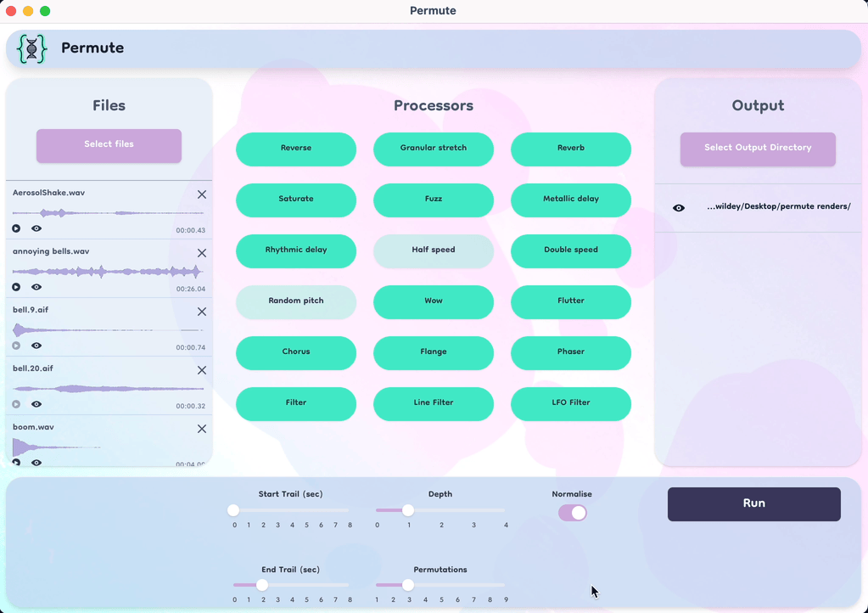Viewport: 868px width, 613px height.
Task: Enable the Half speed processor
Action: click(x=434, y=250)
